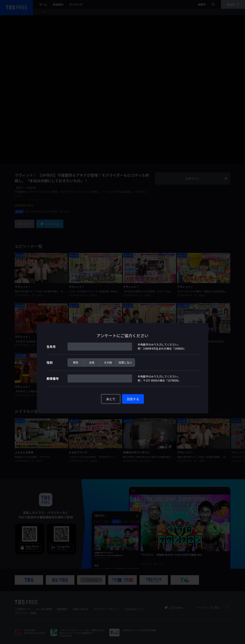Open episode thumbnail 1回同盟組みましょう
This screenshot has height=644, width=245.
pyautogui.click(x=149, y=268)
